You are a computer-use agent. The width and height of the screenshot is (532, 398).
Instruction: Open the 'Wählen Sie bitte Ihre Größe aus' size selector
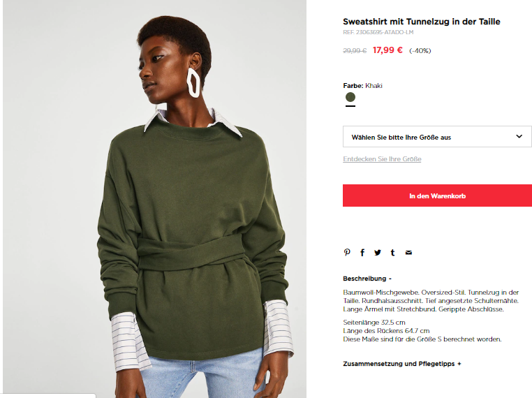coord(437,137)
